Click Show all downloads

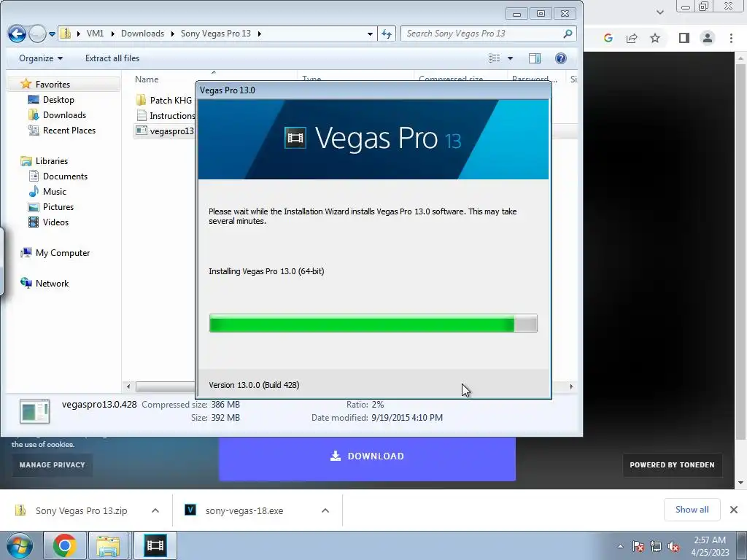point(692,510)
